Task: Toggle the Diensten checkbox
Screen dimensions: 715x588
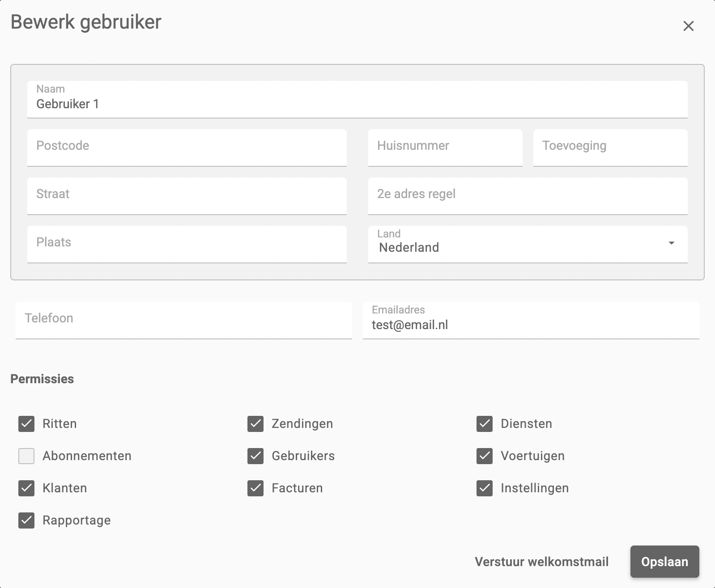Action: click(485, 423)
